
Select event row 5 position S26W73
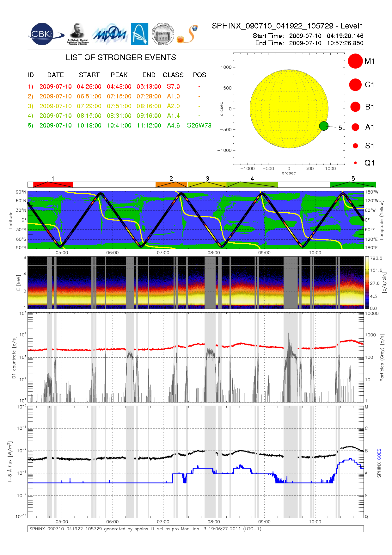[x=199, y=125]
